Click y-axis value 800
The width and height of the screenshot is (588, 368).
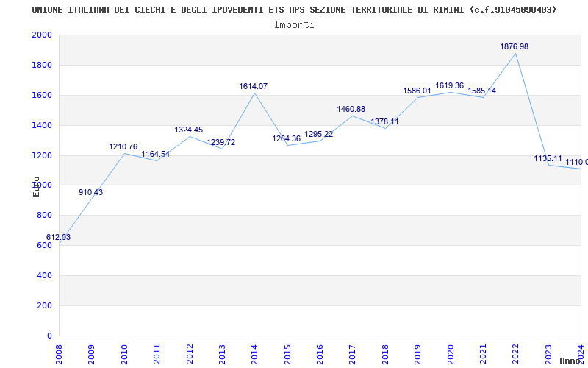pyautogui.click(x=44, y=216)
